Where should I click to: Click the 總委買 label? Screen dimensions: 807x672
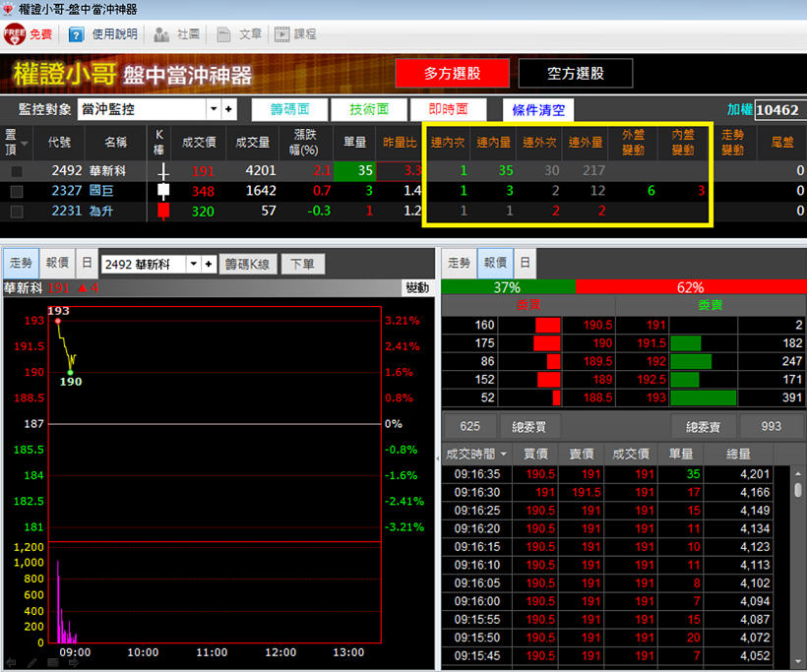point(529,427)
